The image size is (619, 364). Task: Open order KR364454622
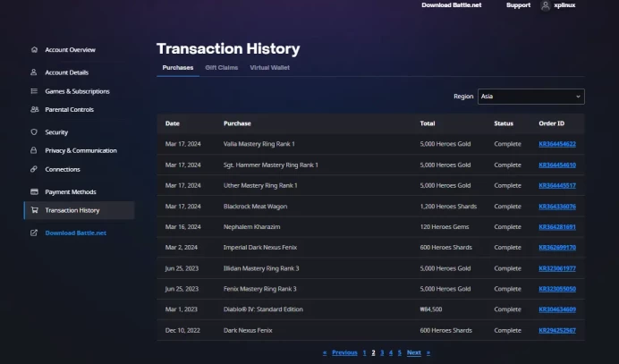[557, 144]
